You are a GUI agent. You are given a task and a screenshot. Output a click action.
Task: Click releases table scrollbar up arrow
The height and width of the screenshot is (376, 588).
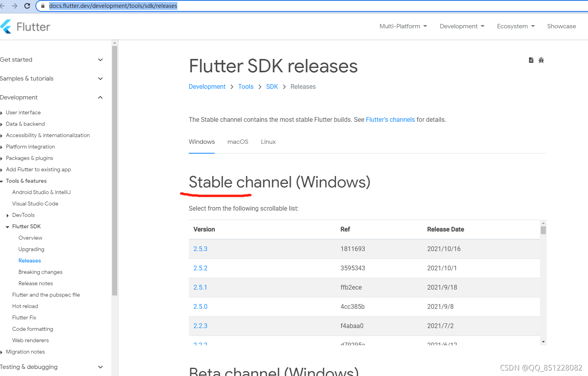544,223
